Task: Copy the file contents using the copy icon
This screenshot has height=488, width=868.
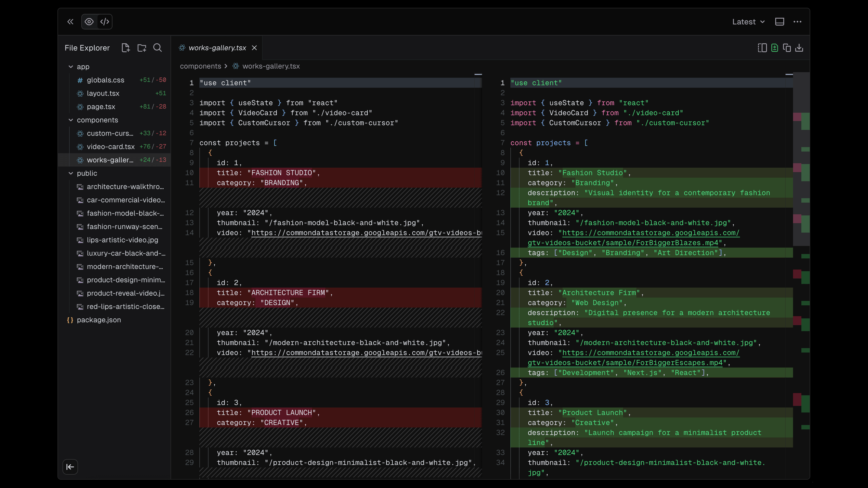Action: [787, 47]
